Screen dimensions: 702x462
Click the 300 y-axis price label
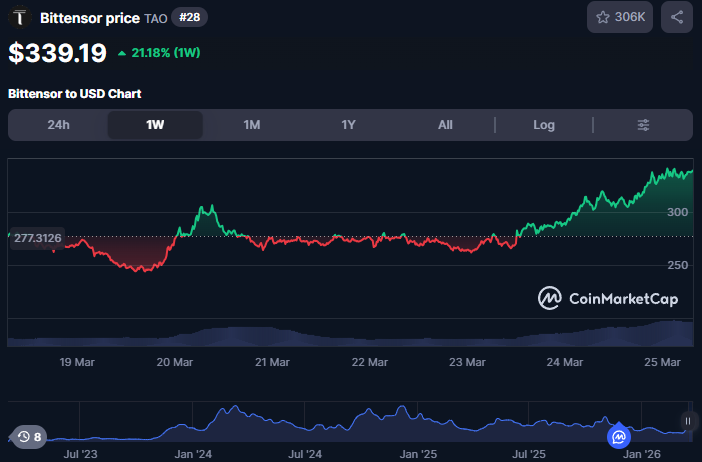pyautogui.click(x=677, y=212)
